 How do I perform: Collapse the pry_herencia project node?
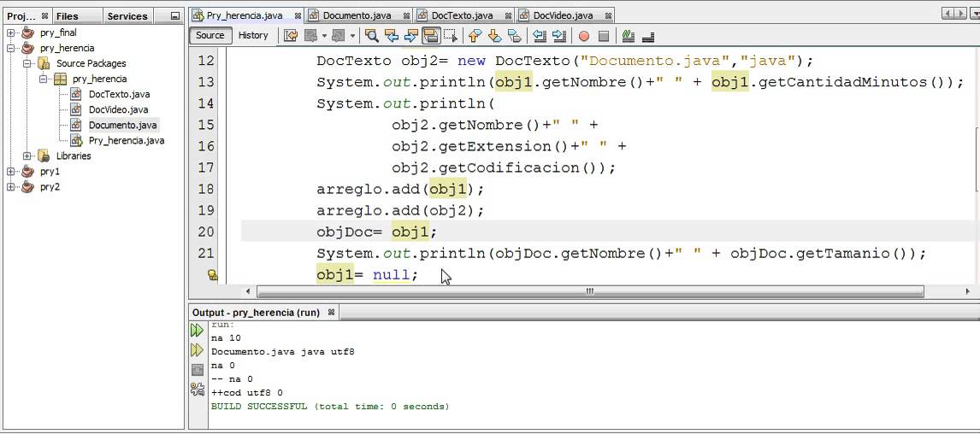pyautogui.click(x=10, y=48)
